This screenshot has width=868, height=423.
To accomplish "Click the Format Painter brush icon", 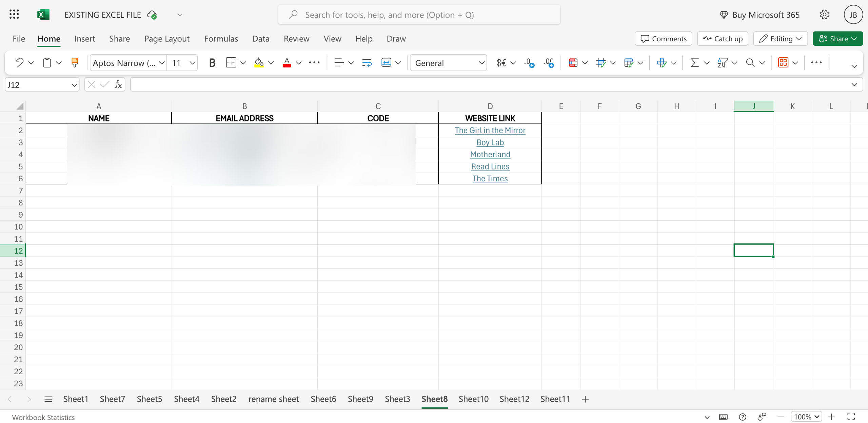I will click(75, 63).
